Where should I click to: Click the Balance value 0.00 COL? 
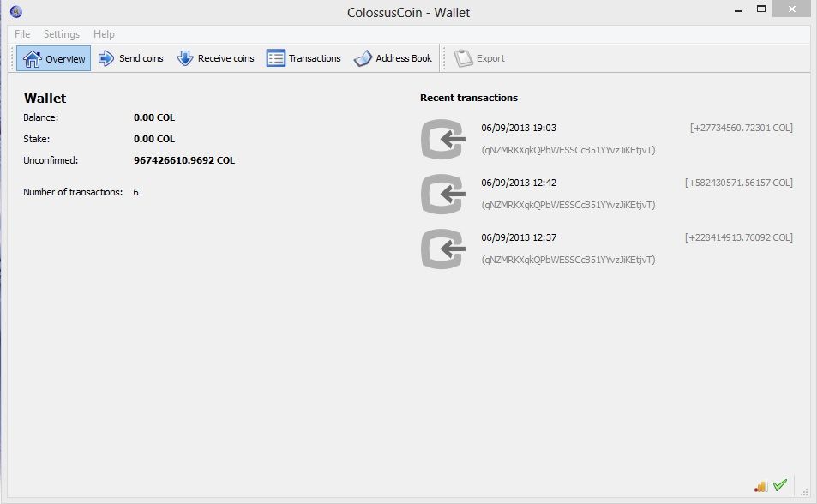(x=154, y=117)
